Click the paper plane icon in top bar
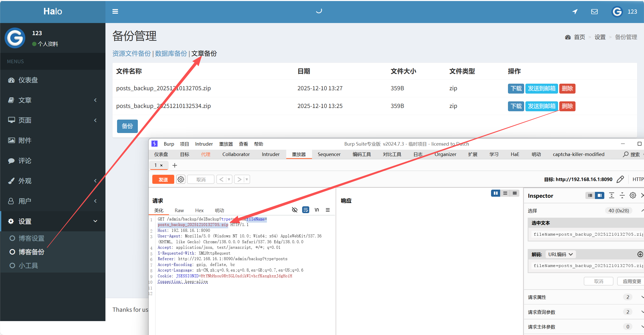Image resolution: width=644 pixels, height=335 pixels. [575, 12]
